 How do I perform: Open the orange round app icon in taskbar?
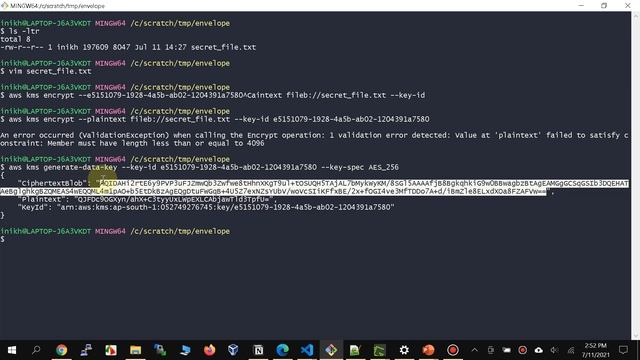pos(428,350)
